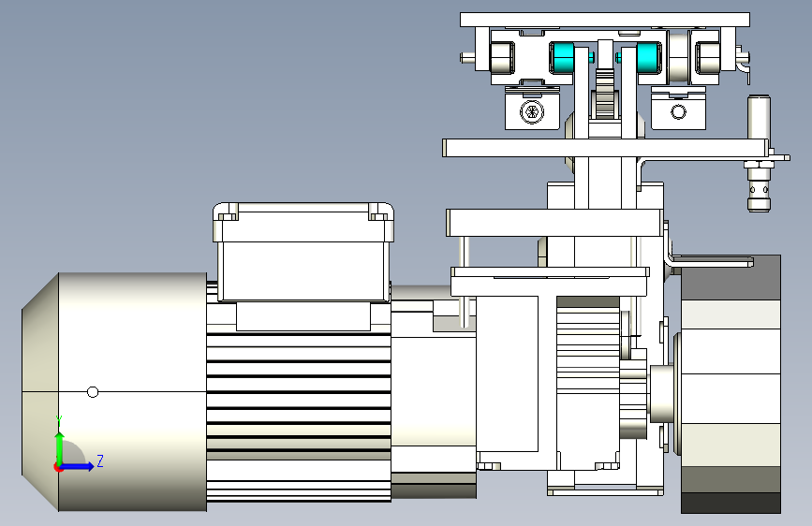The width and height of the screenshot is (812, 526).
Task: Select the motor's rectangular terminal box
Action: click(303, 252)
